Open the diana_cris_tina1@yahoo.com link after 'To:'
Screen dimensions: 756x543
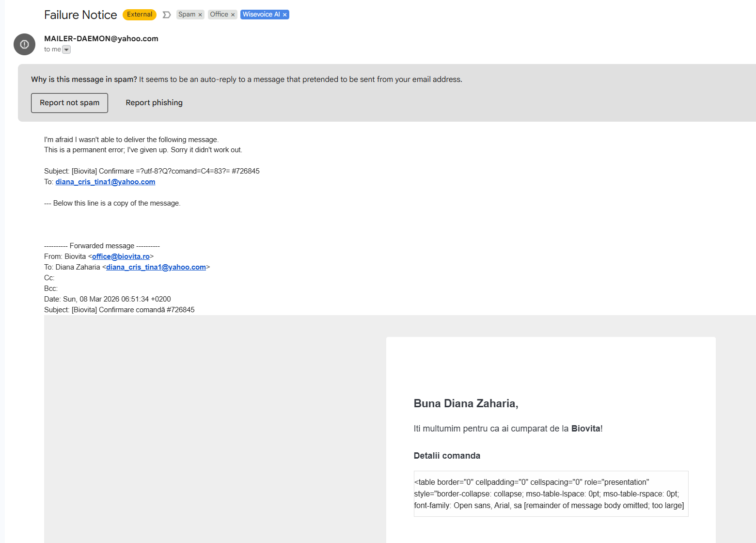tap(105, 182)
